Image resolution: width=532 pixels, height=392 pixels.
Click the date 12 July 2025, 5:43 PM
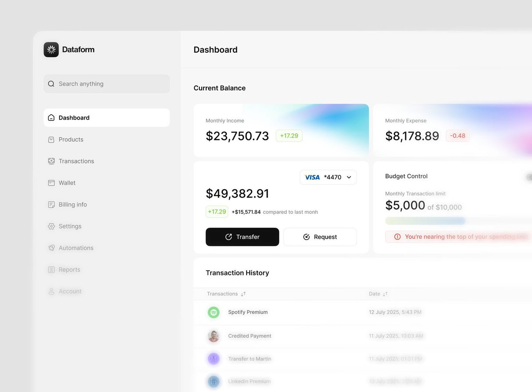[x=395, y=312]
